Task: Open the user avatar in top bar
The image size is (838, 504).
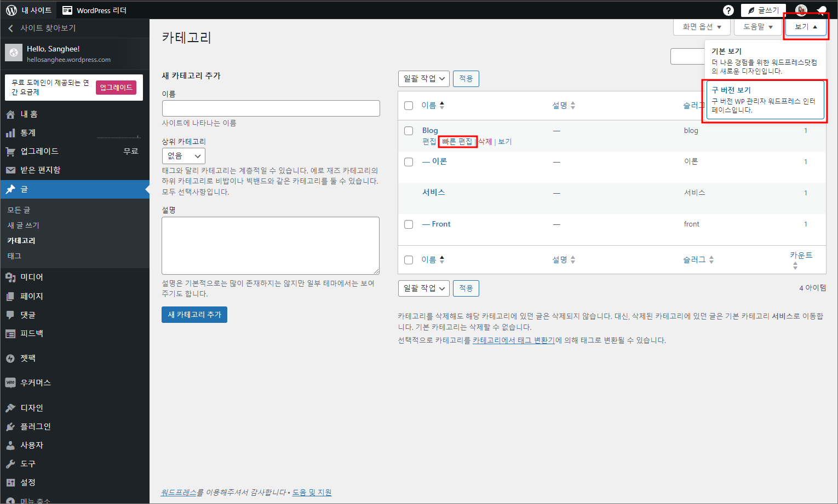Action: (x=801, y=10)
